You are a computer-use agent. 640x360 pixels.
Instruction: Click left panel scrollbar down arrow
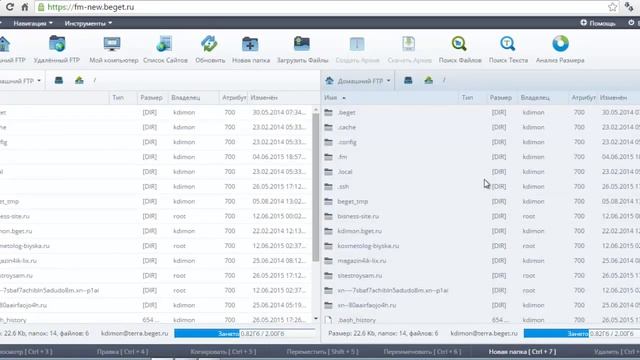point(316,318)
